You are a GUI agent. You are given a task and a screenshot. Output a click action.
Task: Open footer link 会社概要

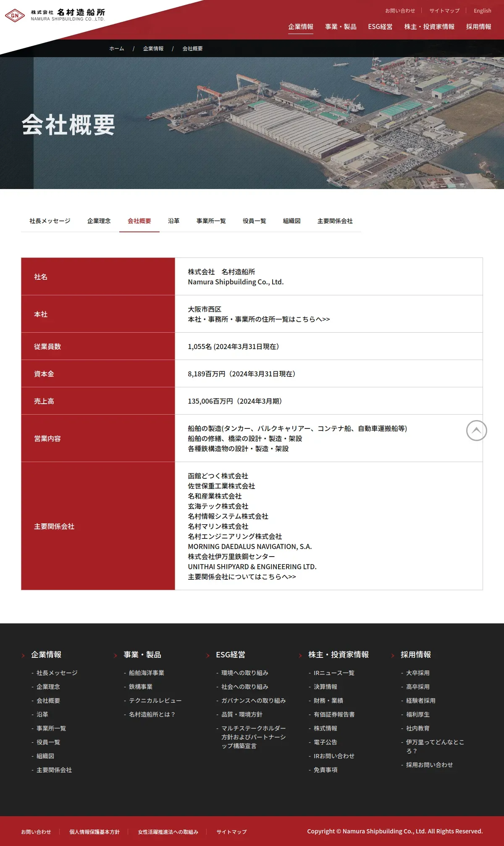click(48, 701)
